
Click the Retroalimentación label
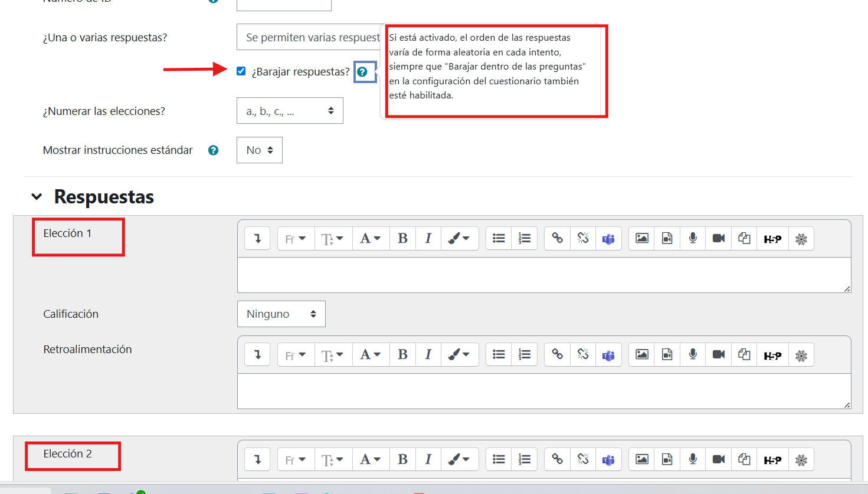pyautogui.click(x=87, y=350)
